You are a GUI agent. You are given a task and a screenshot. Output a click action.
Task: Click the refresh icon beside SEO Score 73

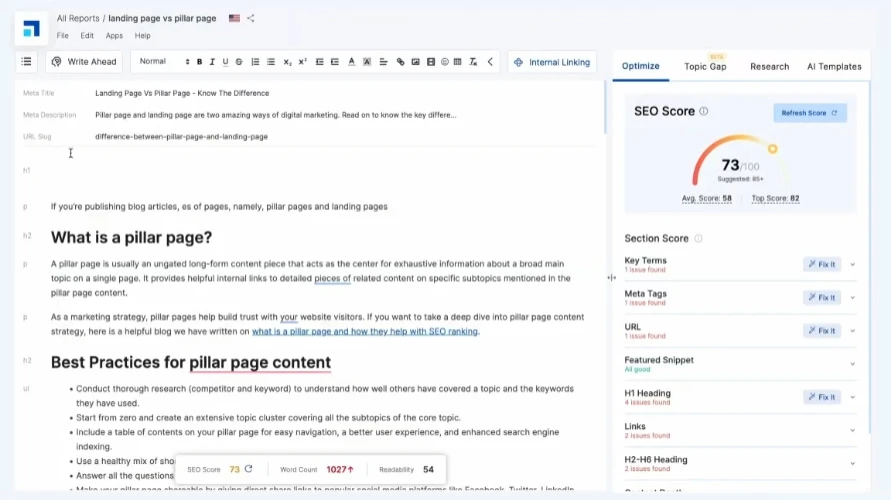(248, 469)
